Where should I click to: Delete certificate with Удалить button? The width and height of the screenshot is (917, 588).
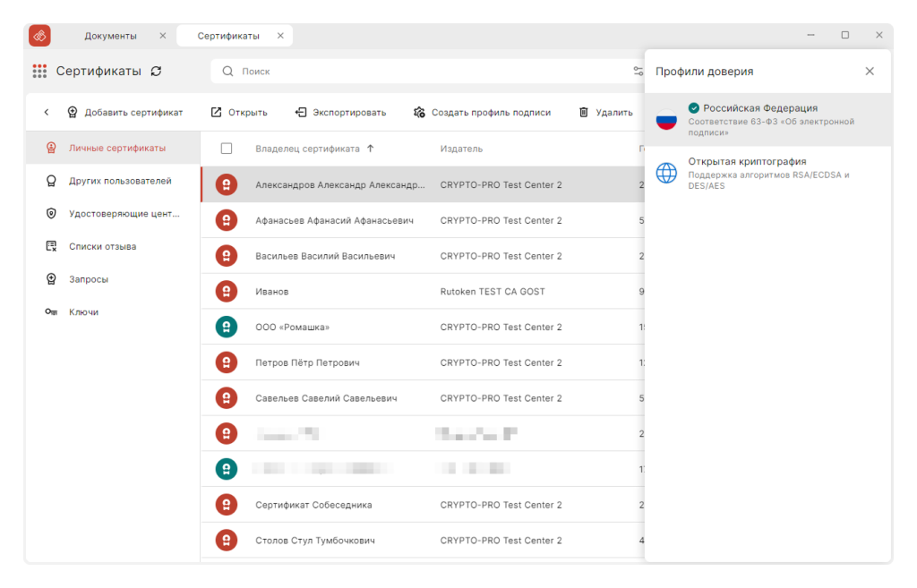606,112
